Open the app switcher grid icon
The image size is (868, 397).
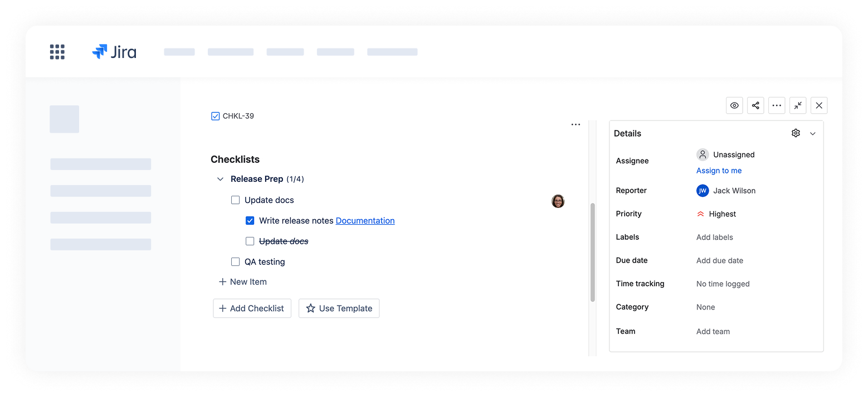point(57,52)
